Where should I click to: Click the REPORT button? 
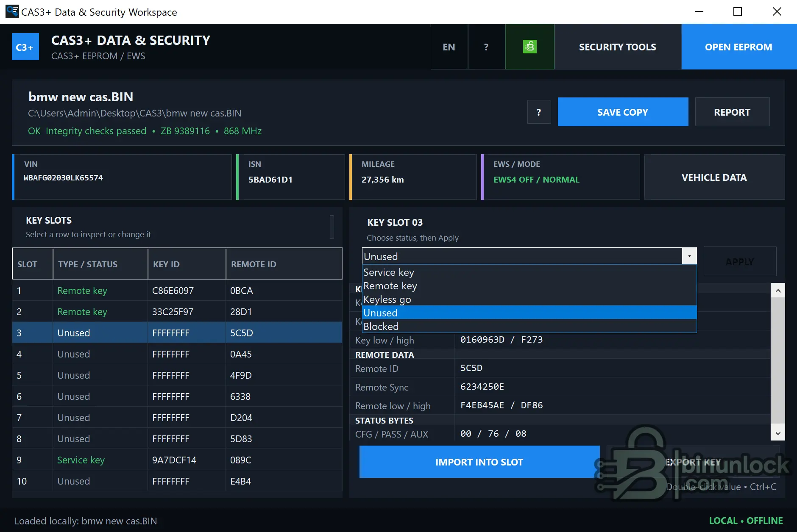732,112
